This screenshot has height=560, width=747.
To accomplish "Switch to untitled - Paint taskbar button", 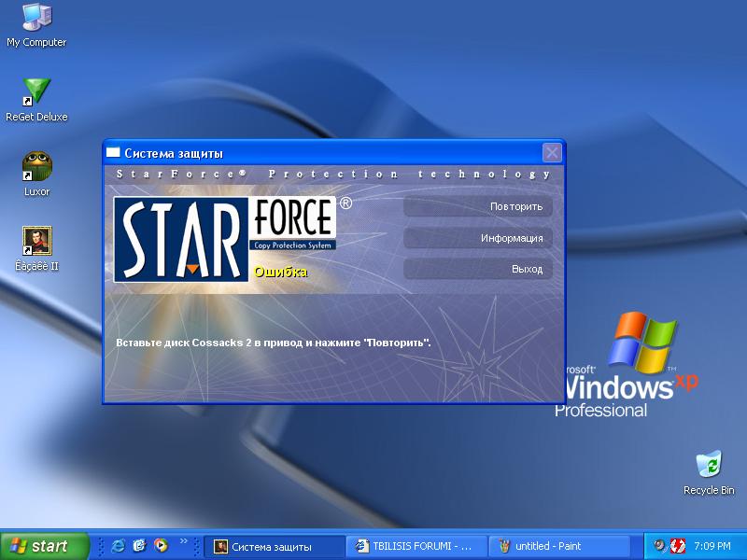I will point(558,546).
